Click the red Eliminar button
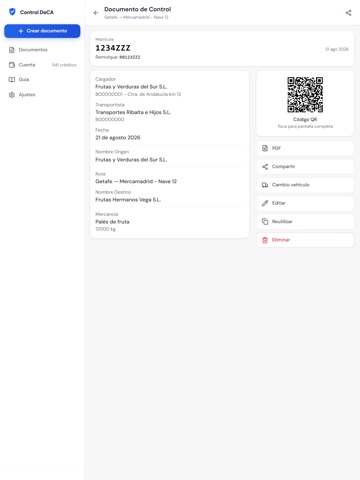The height and width of the screenshot is (480, 360). click(x=305, y=240)
